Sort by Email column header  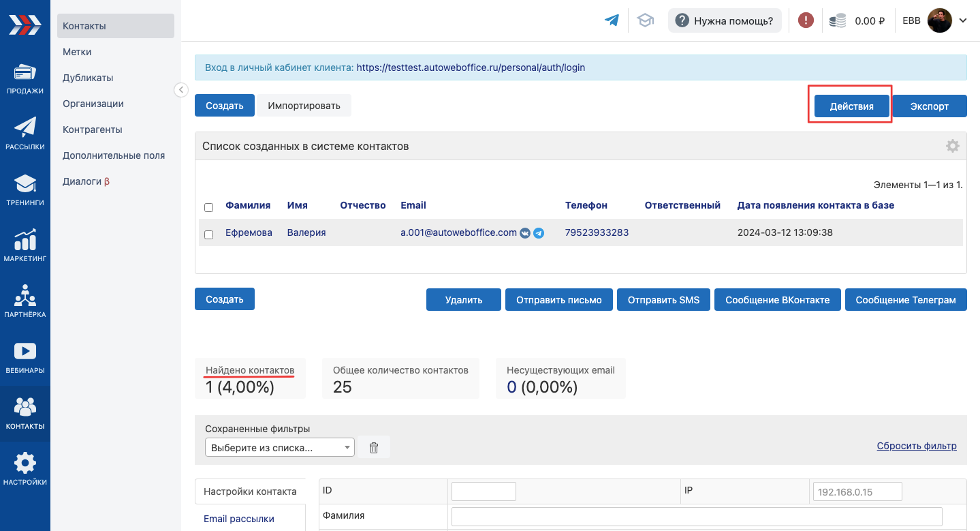(413, 205)
